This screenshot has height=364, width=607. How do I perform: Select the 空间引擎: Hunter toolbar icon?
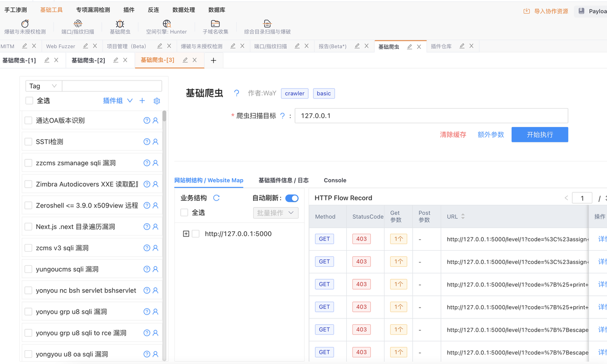[x=166, y=24]
